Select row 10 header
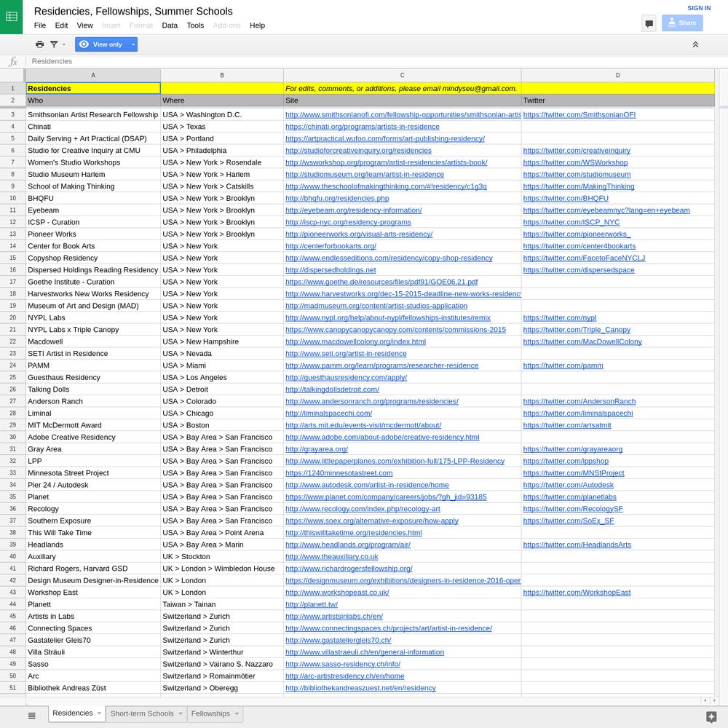 pos(12,198)
